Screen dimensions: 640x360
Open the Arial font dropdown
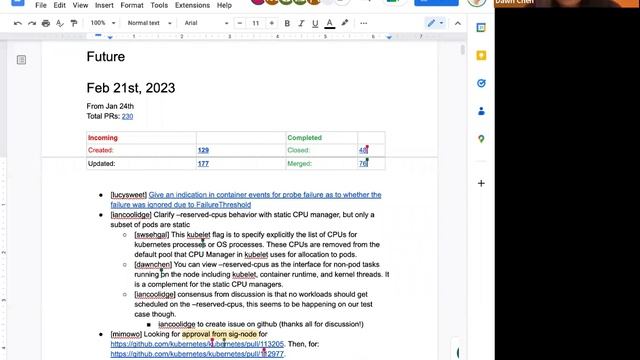pyautogui.click(x=206, y=23)
